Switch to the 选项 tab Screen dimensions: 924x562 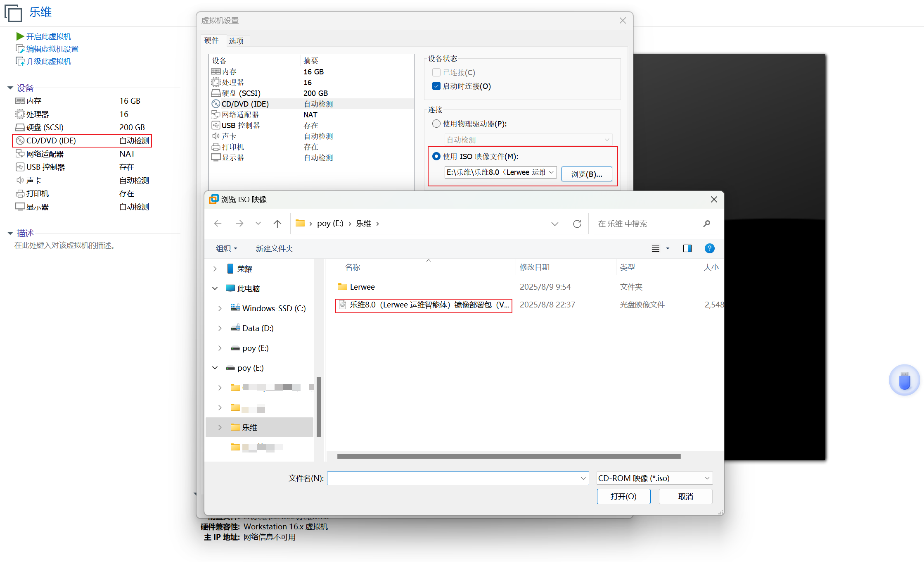point(236,40)
